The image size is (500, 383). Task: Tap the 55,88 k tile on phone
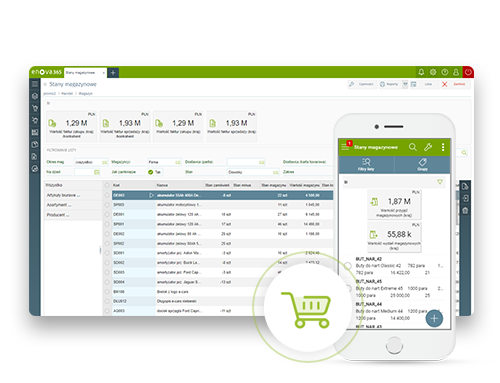(x=394, y=237)
